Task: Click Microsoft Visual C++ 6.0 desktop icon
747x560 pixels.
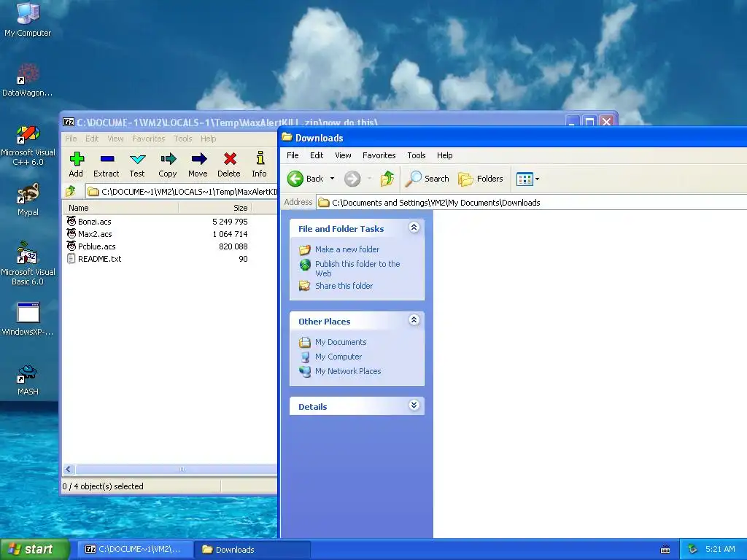Action: pos(28,145)
